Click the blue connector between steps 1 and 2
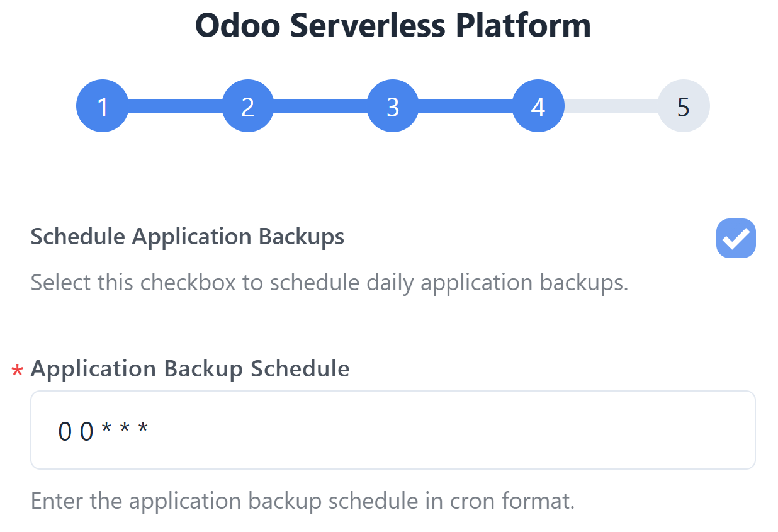Screen dimensions: 778x532 175,106
